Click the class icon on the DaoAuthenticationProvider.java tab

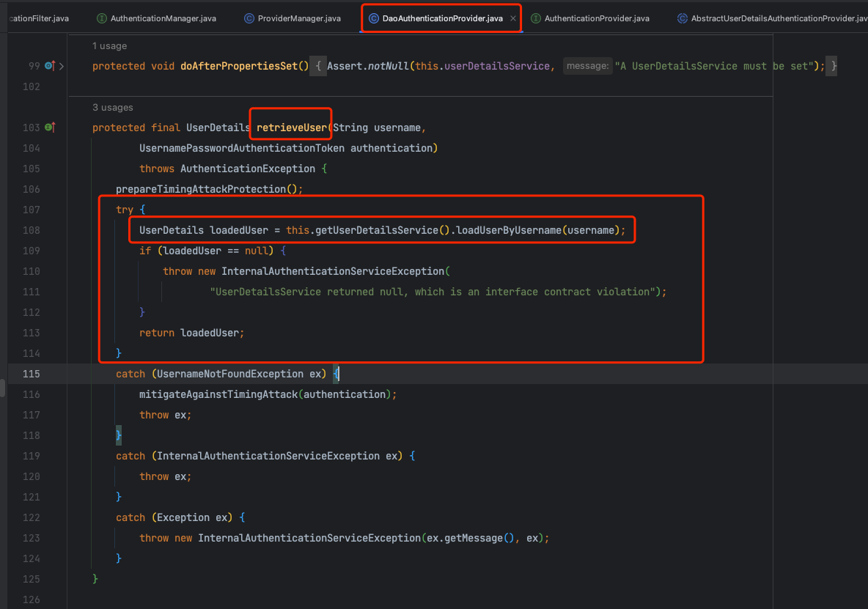(373, 18)
